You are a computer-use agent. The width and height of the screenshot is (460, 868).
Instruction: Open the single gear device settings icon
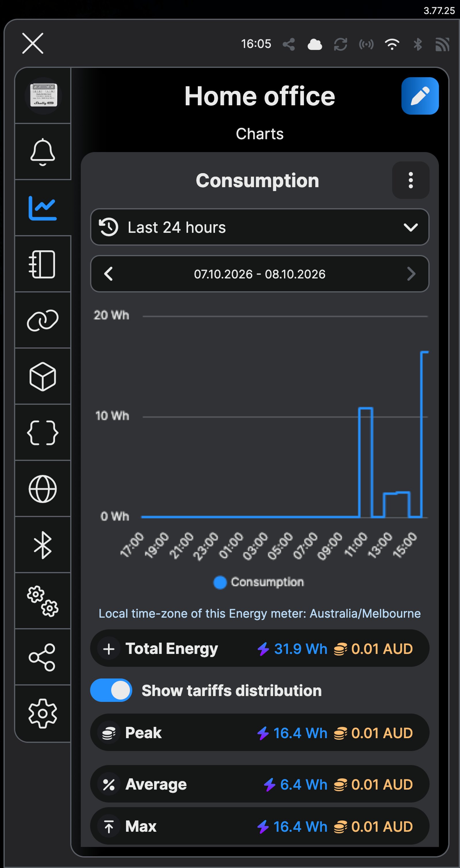point(43,713)
